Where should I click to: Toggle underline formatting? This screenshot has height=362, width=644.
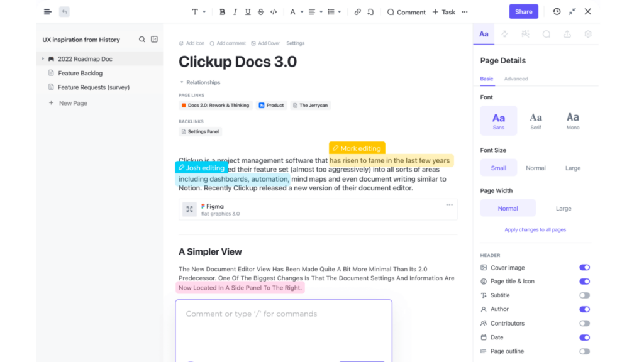[x=248, y=12]
